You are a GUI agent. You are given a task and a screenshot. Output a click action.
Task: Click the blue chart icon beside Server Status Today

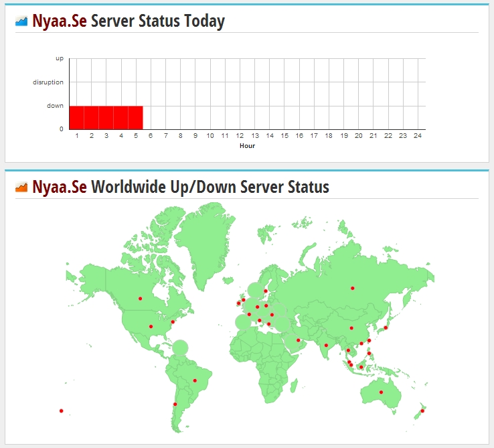(x=21, y=21)
